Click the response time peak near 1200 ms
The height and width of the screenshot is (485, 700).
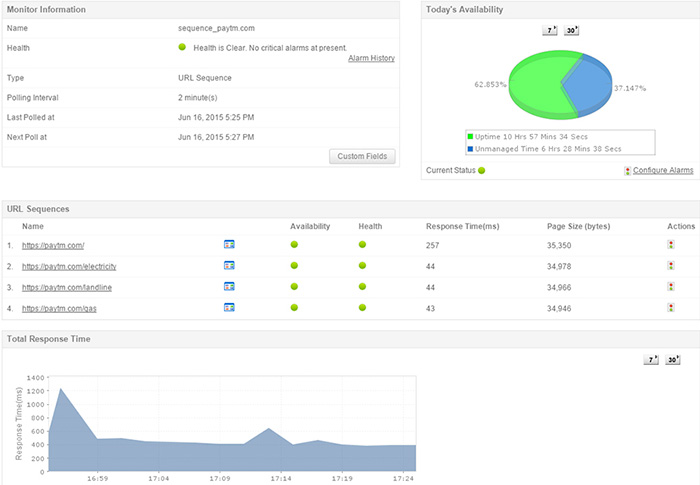tap(61, 389)
